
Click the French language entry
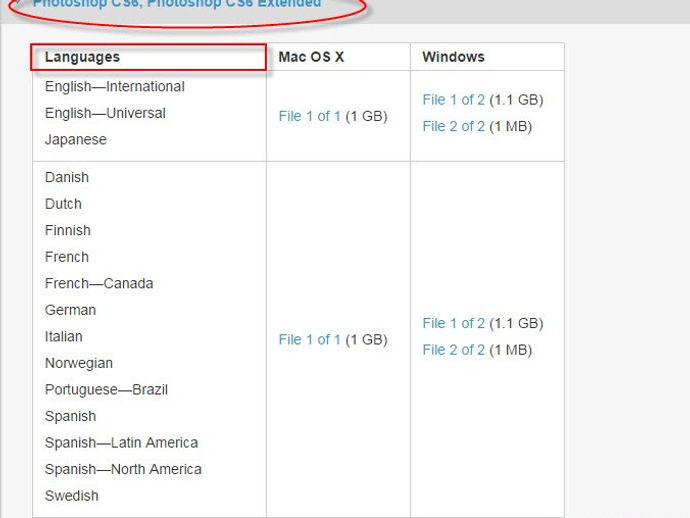pos(67,257)
